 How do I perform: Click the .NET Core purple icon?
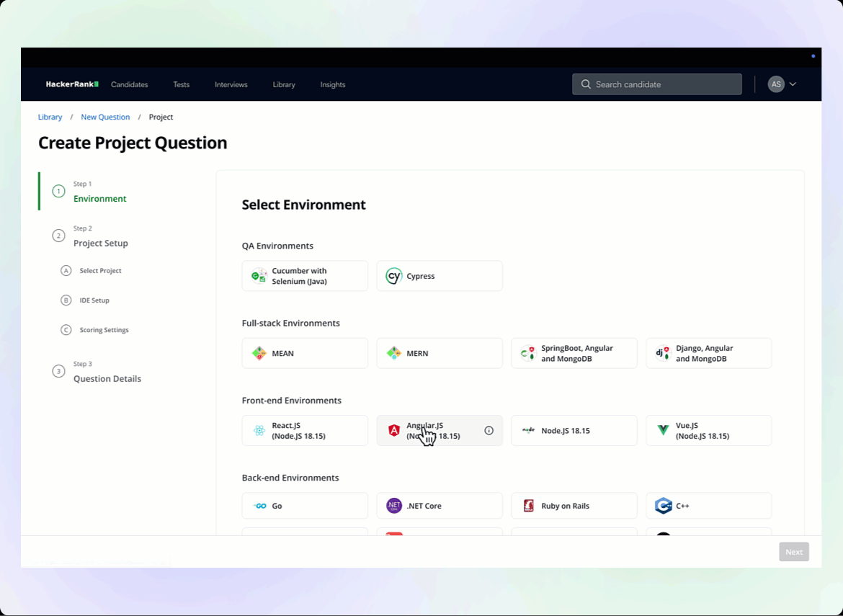[393, 506]
